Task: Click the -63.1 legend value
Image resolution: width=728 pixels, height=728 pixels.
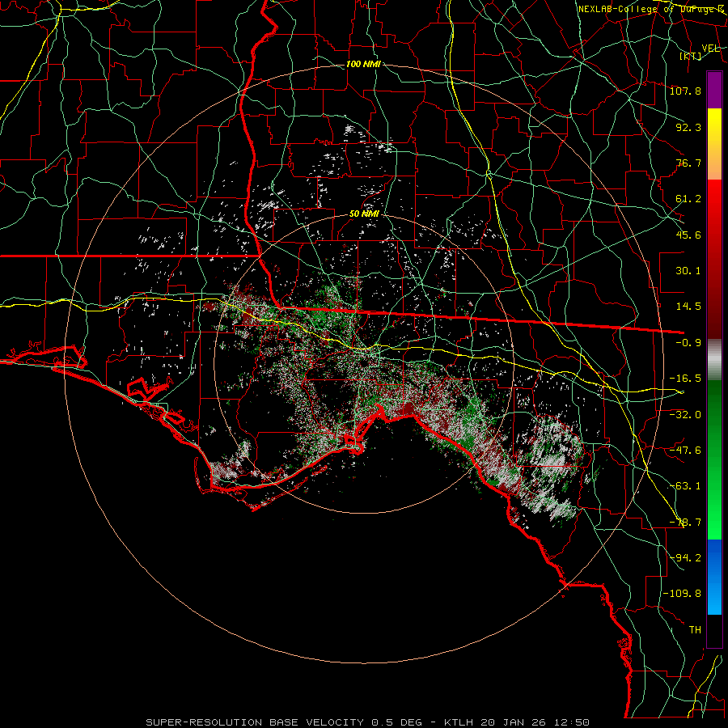Action: (685, 486)
